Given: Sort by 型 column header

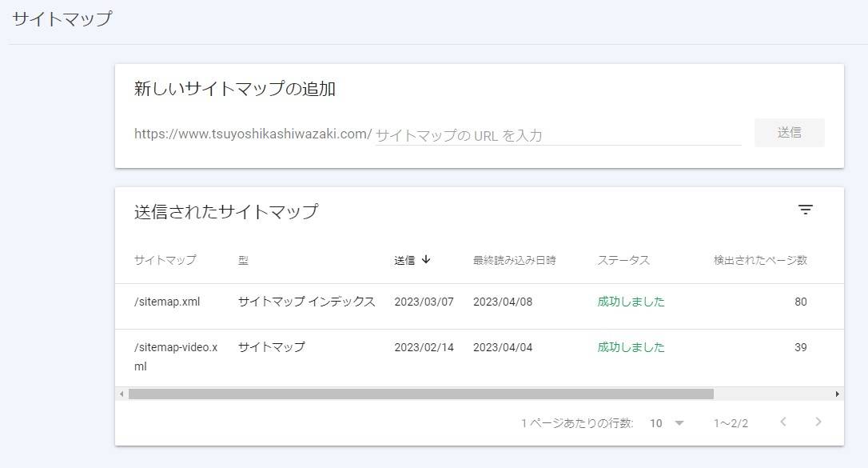Looking at the screenshot, I should (243, 260).
